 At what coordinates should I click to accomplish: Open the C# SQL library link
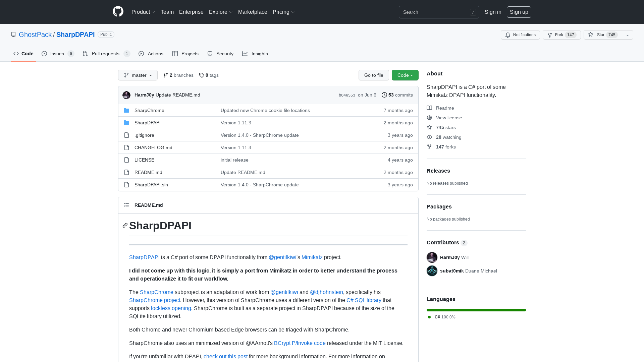(364, 300)
